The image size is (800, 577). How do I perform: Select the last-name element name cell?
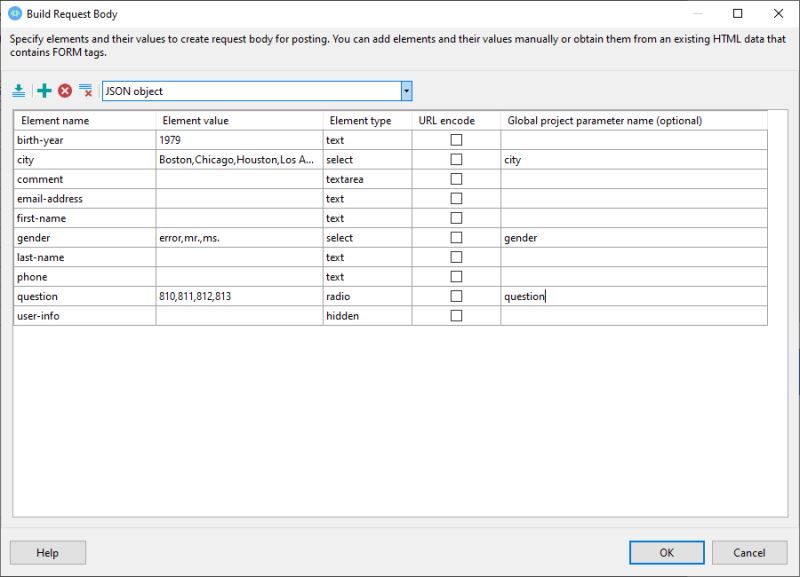[85, 257]
